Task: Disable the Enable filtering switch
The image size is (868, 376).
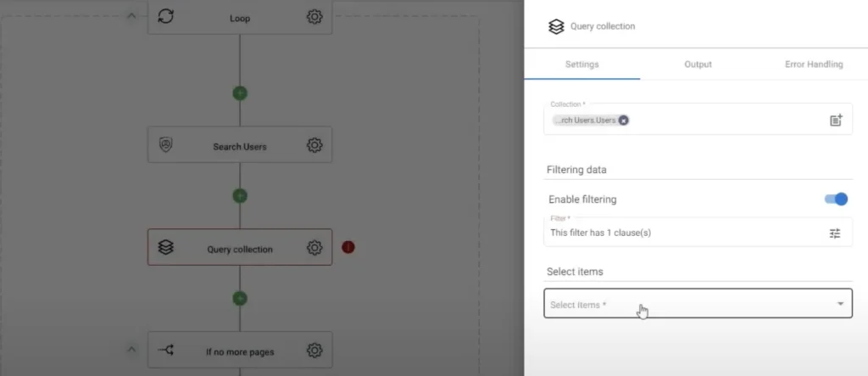Action: [836, 199]
